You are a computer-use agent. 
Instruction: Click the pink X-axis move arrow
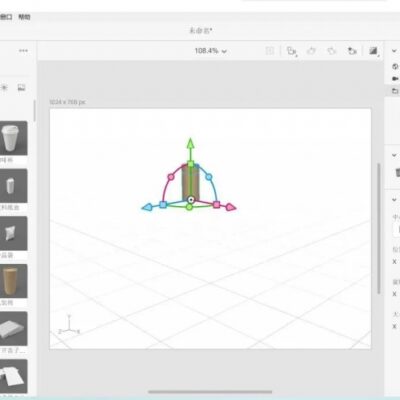coord(231,207)
